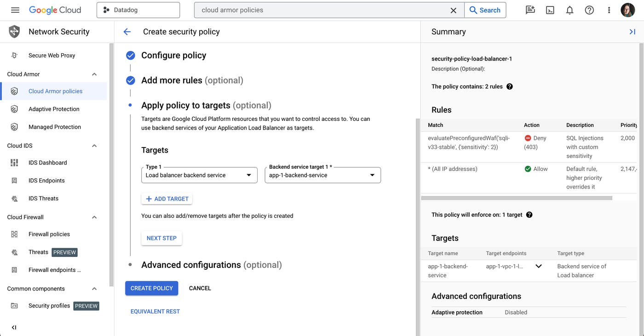Open Adaptive Protection page
The width and height of the screenshot is (644, 336).
coord(54,109)
